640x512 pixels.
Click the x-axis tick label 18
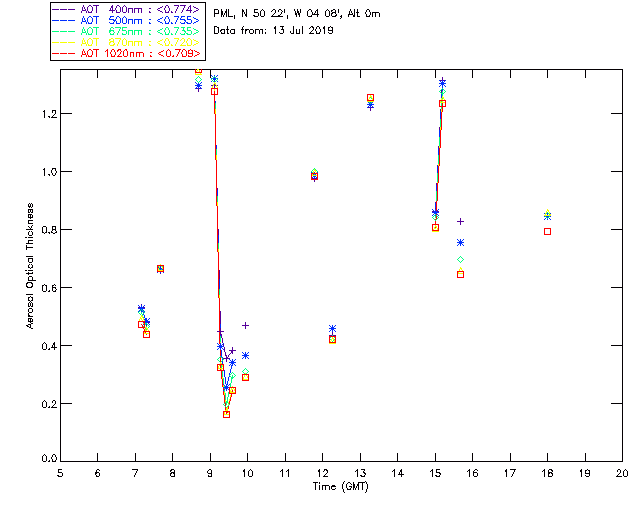547,473
